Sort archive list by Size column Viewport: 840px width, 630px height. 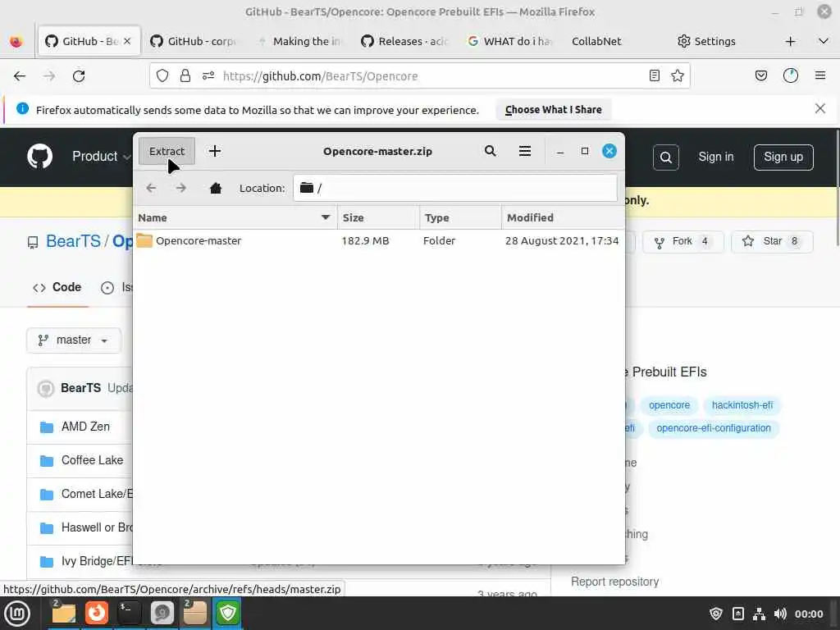pos(379,217)
